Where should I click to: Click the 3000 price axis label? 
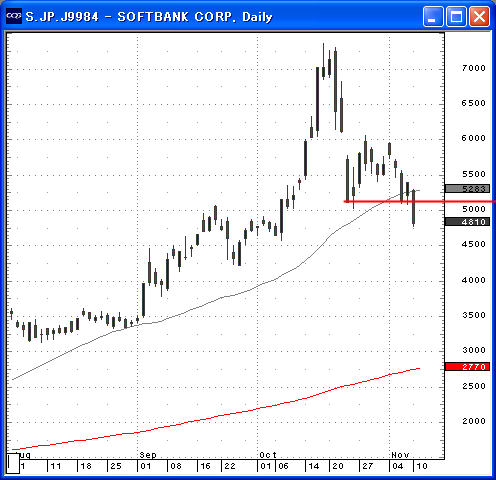[473, 350]
